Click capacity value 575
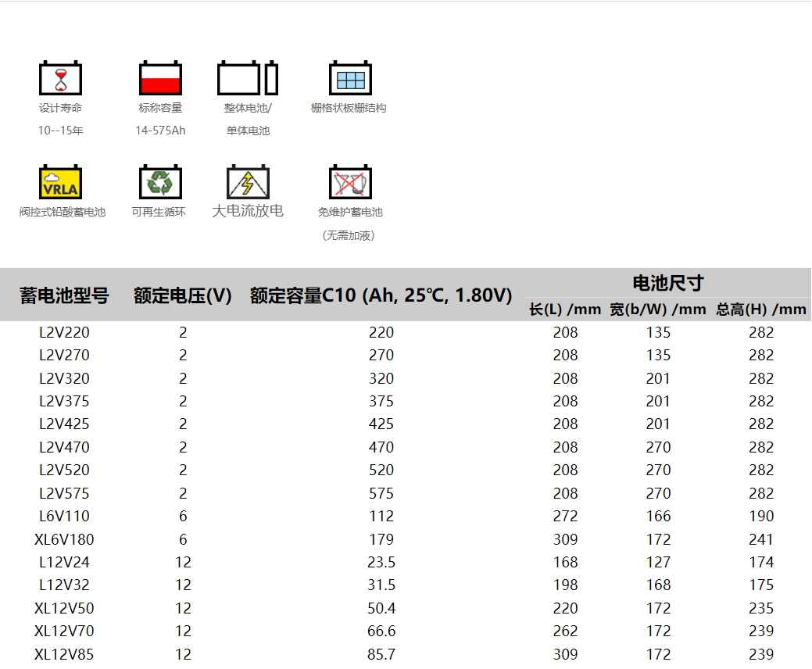 (x=381, y=493)
